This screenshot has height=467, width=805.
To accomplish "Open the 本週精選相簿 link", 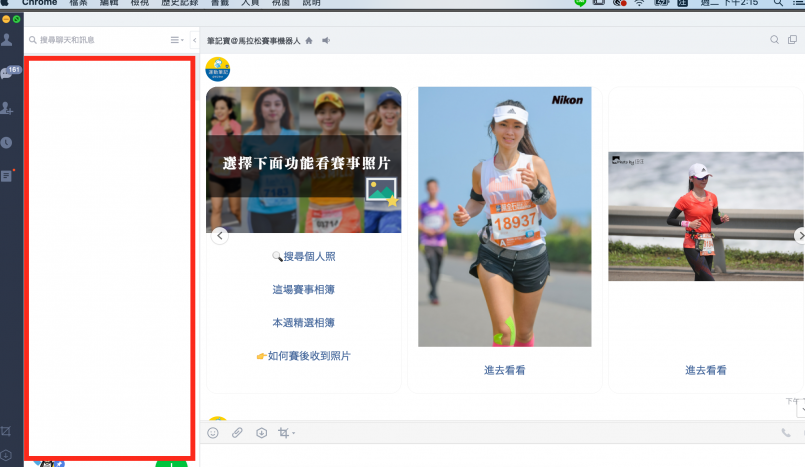I will coord(303,323).
